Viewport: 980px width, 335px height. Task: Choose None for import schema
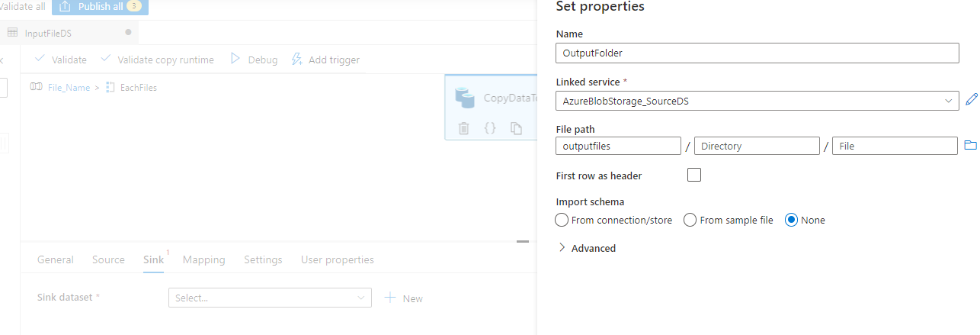[x=791, y=220]
